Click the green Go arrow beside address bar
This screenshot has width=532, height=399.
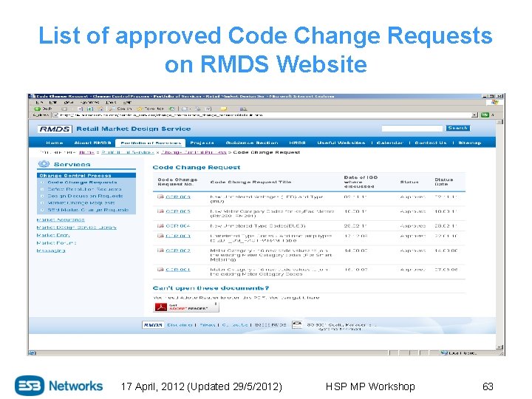tap(485, 115)
